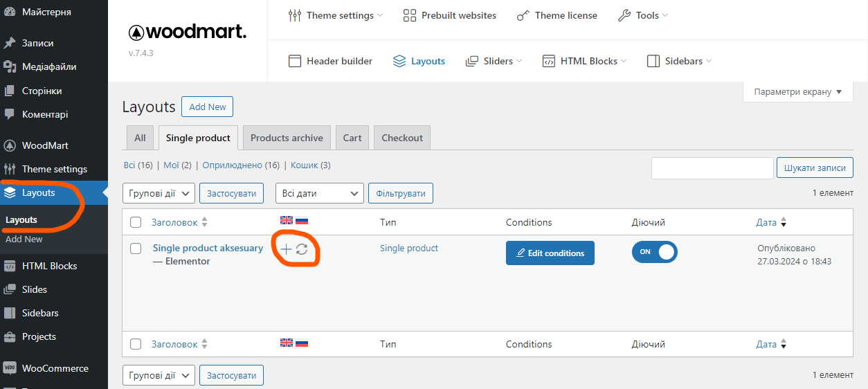Viewport: 868px width, 389px height.
Task: Check the select-all checkbox in table header
Action: click(136, 222)
